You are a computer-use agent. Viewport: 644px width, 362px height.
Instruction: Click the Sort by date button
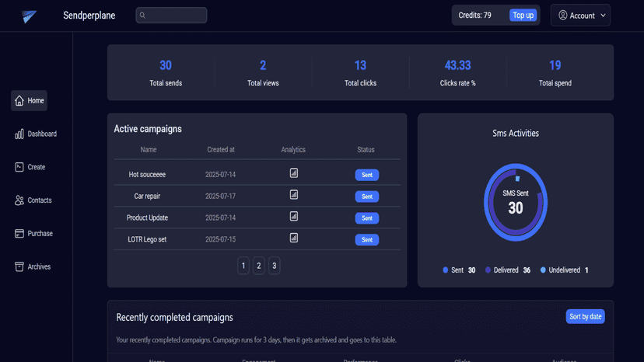pyautogui.click(x=585, y=316)
